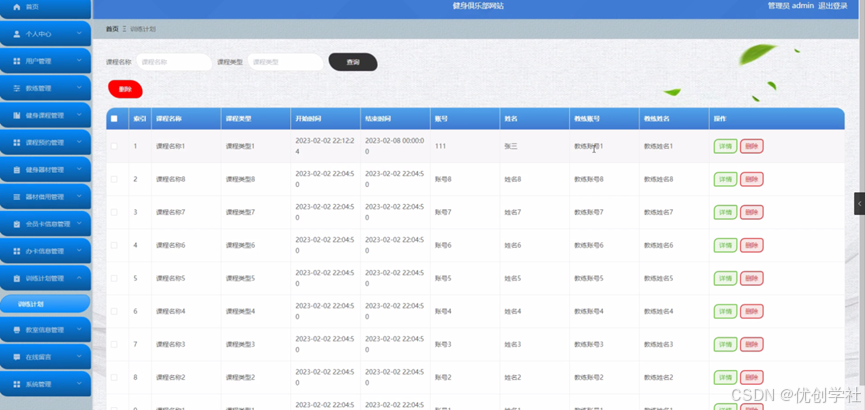The height and width of the screenshot is (410, 865).
Task: Click 删除 for row 课程名称3
Action: click(x=751, y=344)
